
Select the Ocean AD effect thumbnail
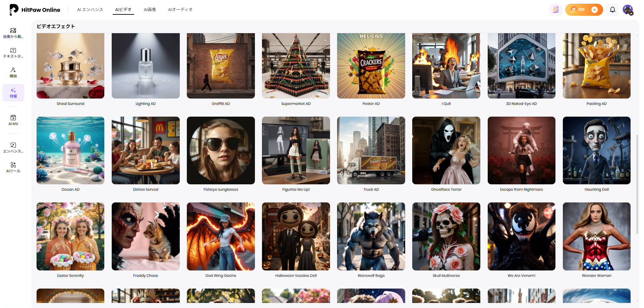pyautogui.click(x=70, y=150)
